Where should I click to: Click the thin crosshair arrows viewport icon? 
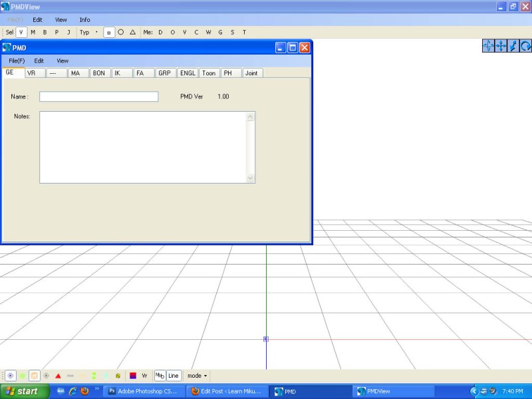pos(488,46)
